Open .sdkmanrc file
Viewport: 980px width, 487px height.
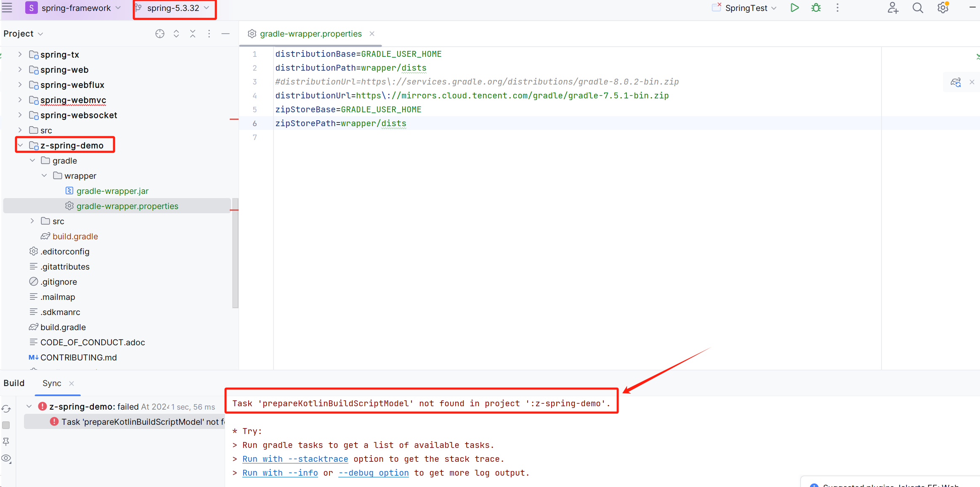pyautogui.click(x=60, y=312)
